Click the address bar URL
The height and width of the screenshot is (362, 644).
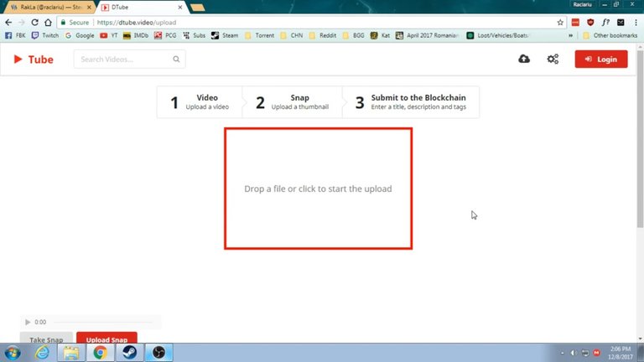point(137,23)
